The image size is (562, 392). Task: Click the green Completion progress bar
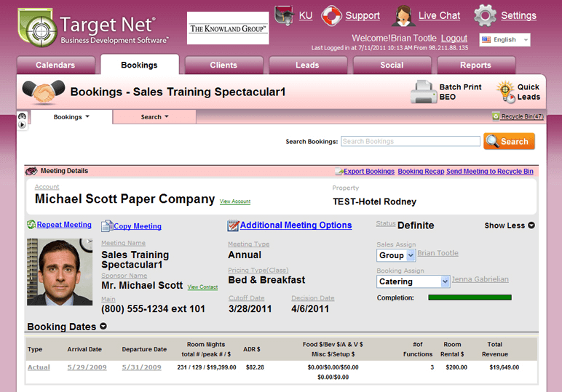coord(470,297)
